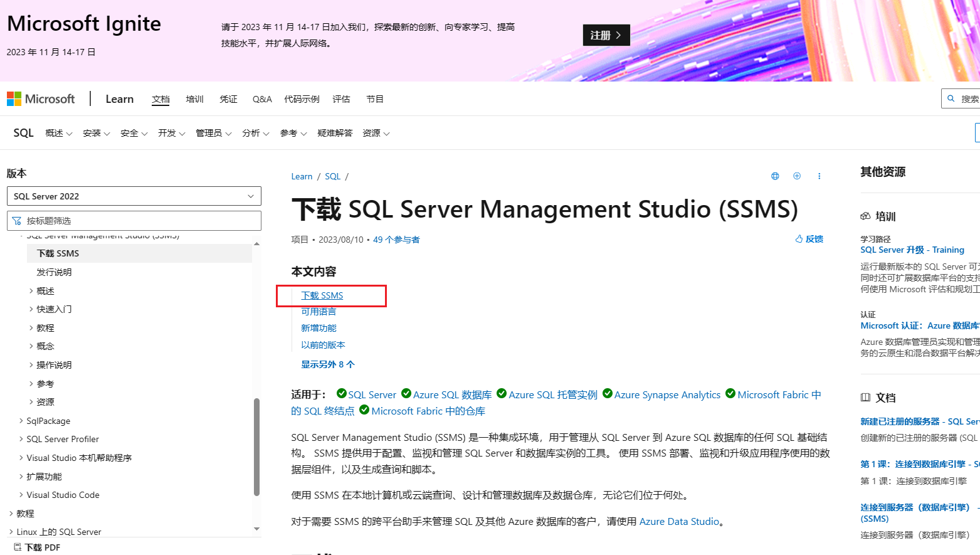Expand the 概述 menu in SQL nav
This screenshot has height=555, width=980.
59,133
